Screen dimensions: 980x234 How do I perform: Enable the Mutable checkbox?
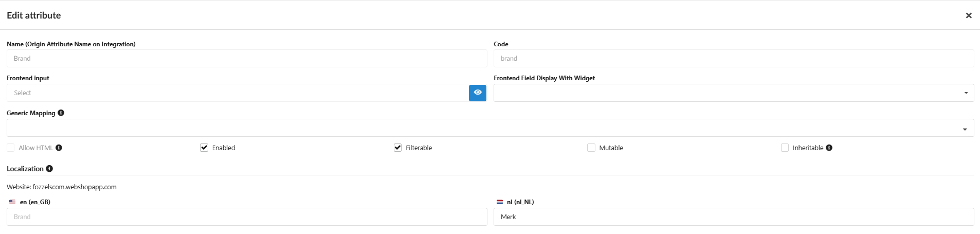click(x=591, y=148)
